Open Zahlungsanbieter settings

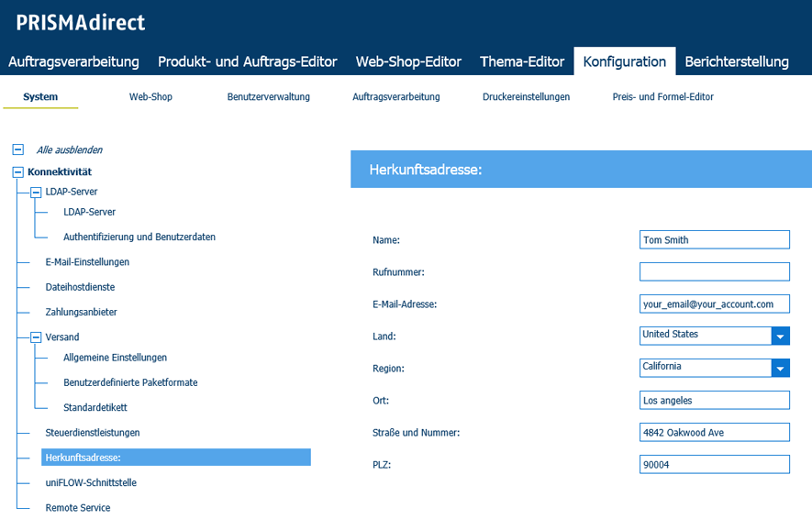(x=82, y=312)
